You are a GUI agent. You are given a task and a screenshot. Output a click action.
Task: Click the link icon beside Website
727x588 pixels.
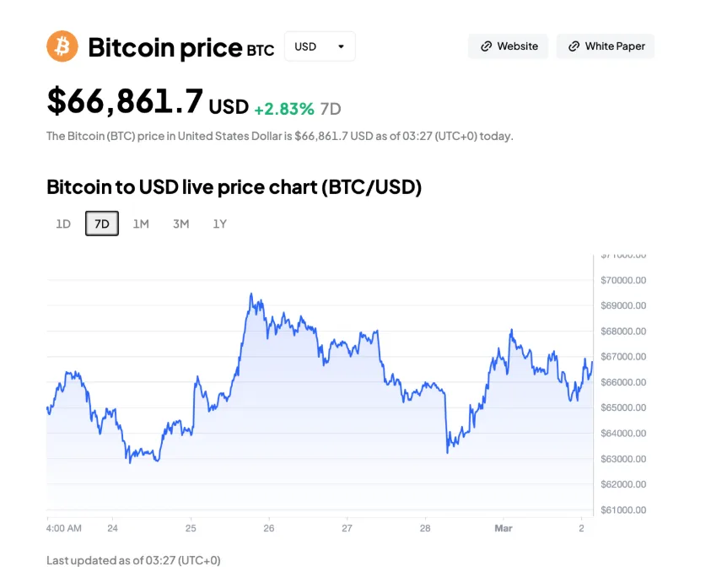pyautogui.click(x=486, y=46)
